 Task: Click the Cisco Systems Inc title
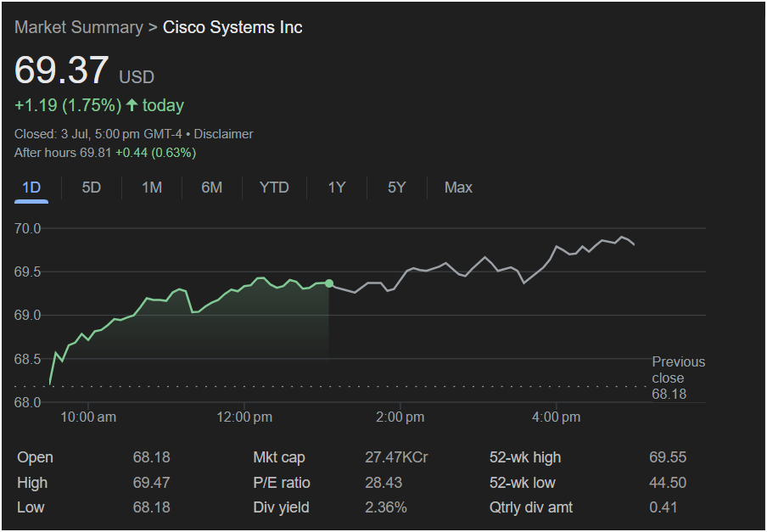click(x=232, y=27)
